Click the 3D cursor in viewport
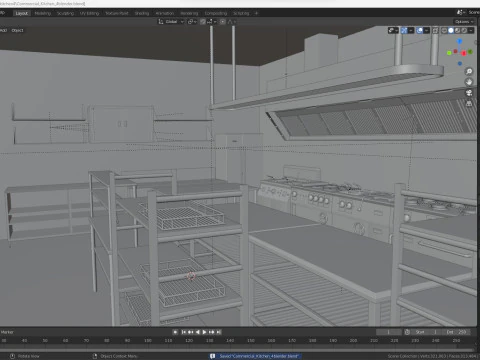This screenshot has height=360, width=480. (191, 276)
